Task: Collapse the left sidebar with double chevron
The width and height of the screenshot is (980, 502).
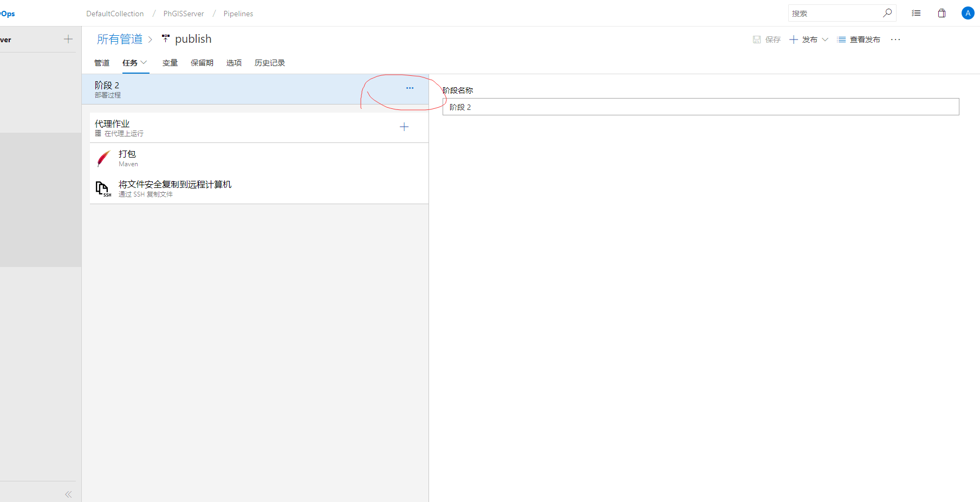Action: point(68,494)
